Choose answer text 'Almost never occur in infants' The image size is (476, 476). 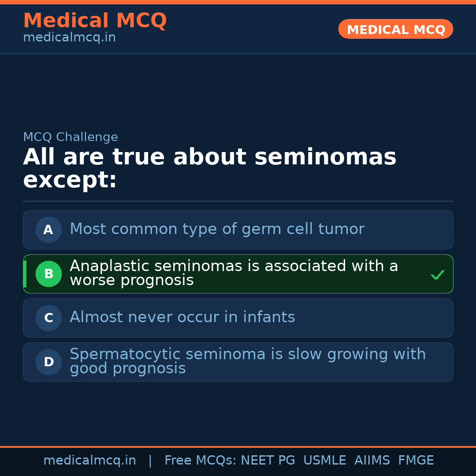[182, 317]
